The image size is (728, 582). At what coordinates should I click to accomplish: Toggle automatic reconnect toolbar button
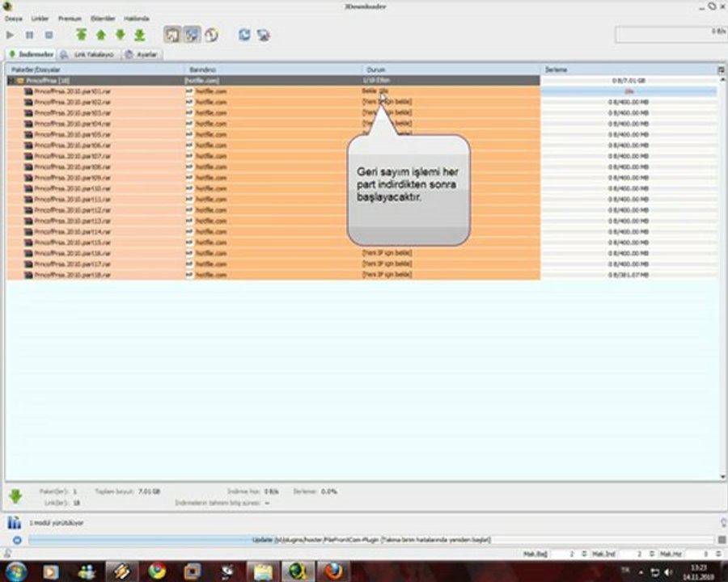click(x=192, y=35)
